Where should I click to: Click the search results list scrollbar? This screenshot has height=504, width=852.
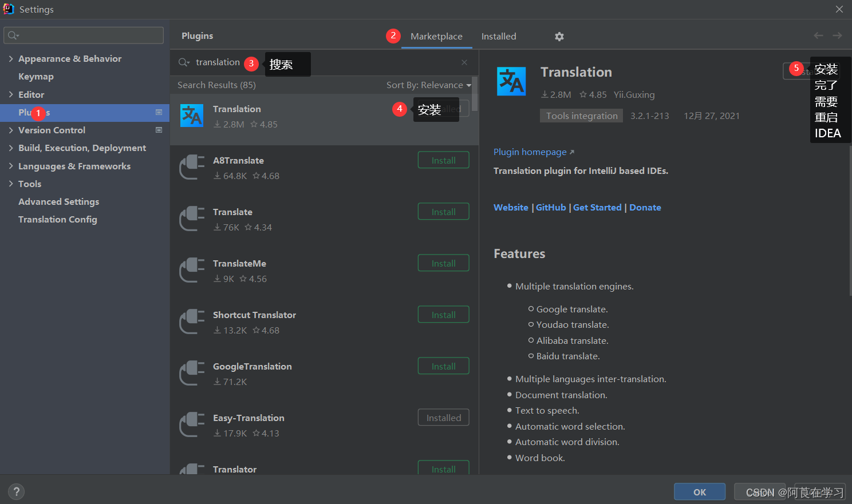pos(475,94)
